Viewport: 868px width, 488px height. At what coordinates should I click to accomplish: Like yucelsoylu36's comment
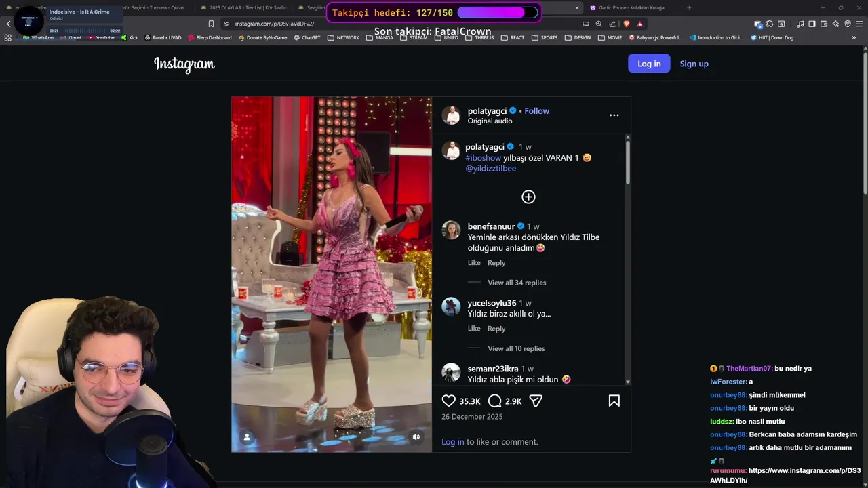474,329
